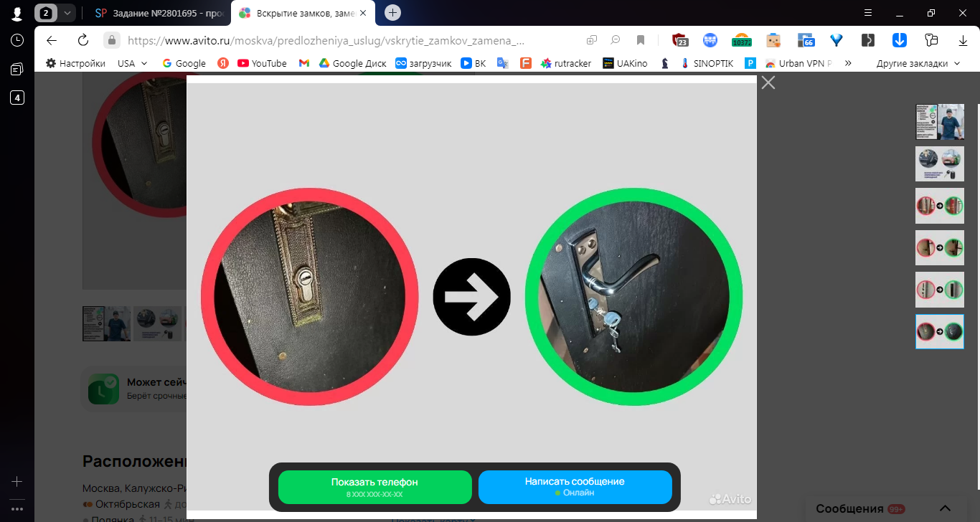
Task: Expand the Сообщения panel chevron
Action: point(946,508)
